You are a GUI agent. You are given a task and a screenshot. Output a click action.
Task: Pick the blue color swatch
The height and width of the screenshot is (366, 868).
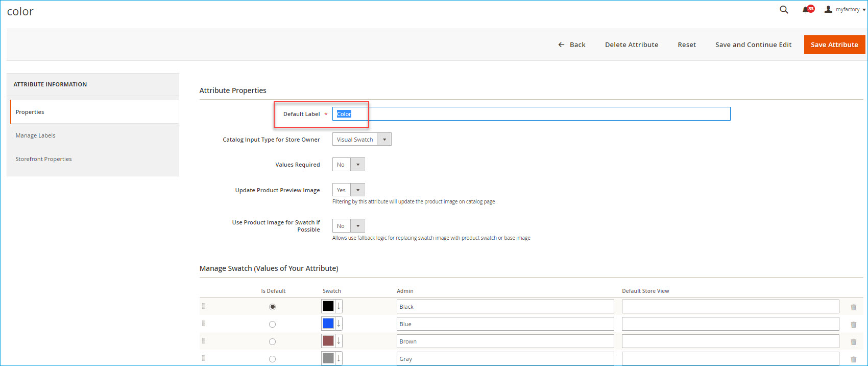328,324
